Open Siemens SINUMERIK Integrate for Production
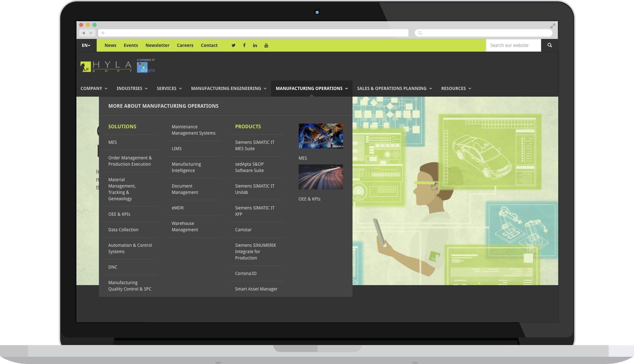Screen dimensions: 634x364 pyautogui.click(x=256, y=252)
